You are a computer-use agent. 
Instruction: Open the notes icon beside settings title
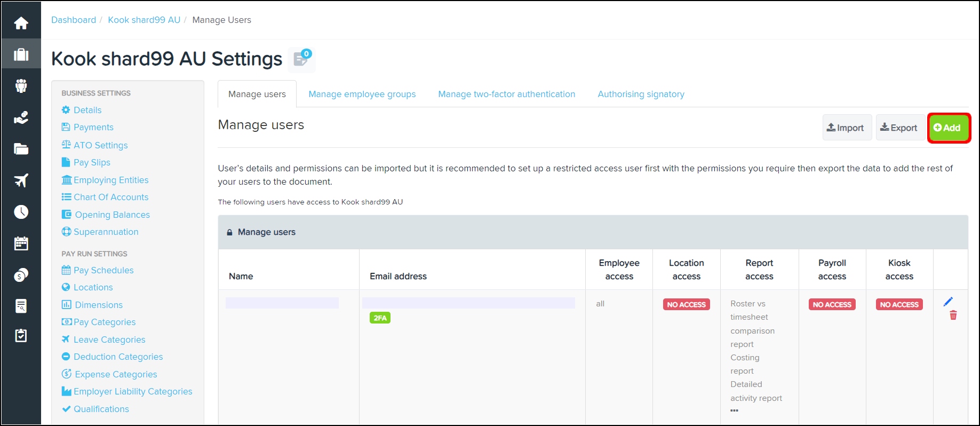click(x=301, y=59)
